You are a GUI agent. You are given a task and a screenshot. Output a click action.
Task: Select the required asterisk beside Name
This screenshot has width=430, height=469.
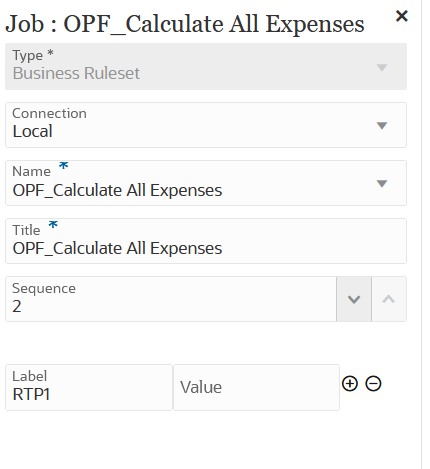[x=63, y=166]
